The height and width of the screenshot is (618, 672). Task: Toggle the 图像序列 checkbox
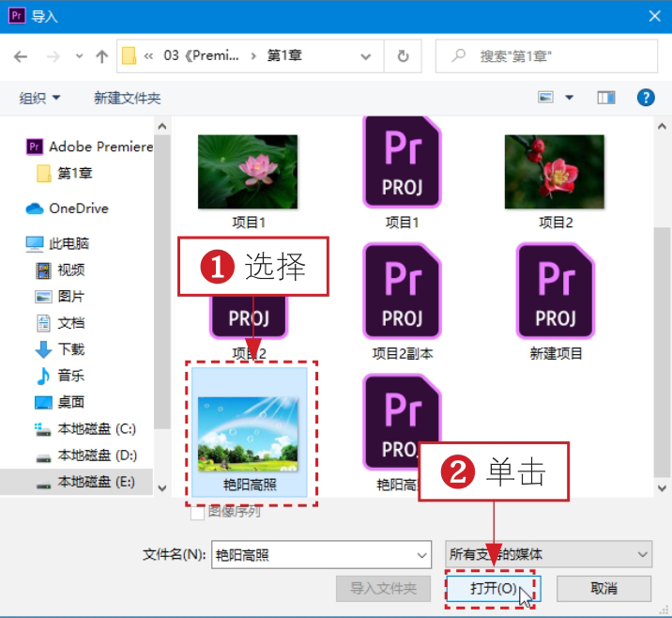pos(197,513)
